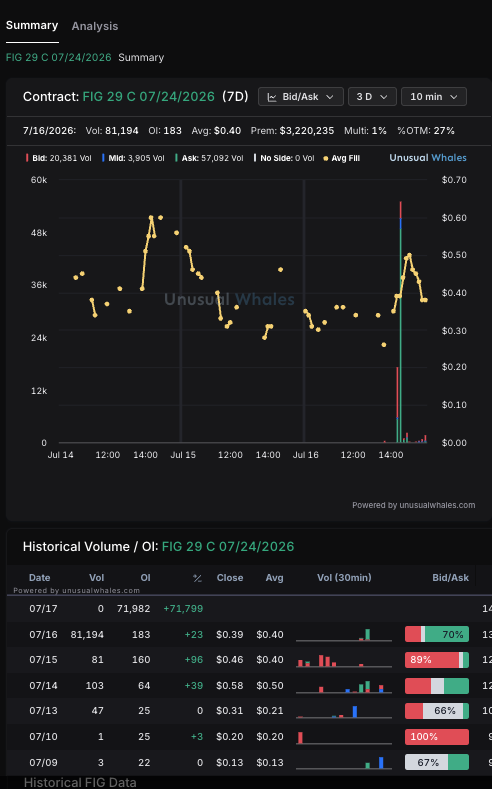This screenshot has width=492, height=789.
Task: Click the FIG 29 C 07/24/2026 contract title link
Action: tap(148, 96)
